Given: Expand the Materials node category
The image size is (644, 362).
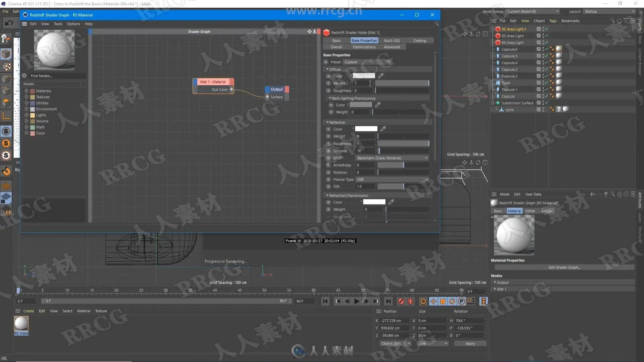Looking at the screenshot, I should point(26,91).
